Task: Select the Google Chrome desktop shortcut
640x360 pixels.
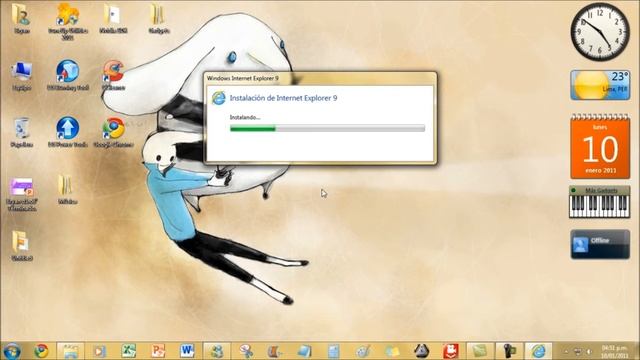Action: (x=113, y=133)
